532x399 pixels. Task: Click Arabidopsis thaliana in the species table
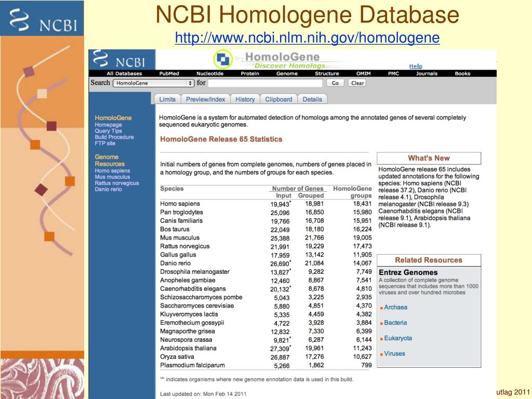click(188, 348)
